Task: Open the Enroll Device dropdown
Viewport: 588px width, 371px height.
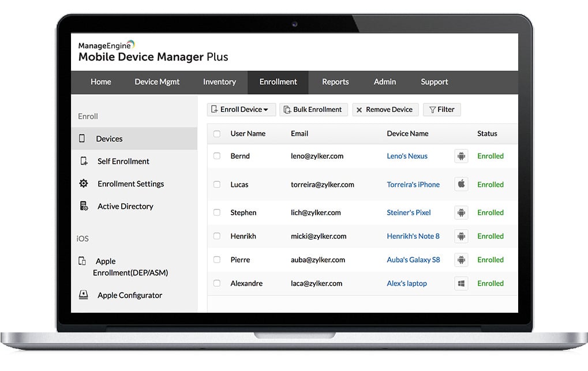Action: click(x=241, y=110)
